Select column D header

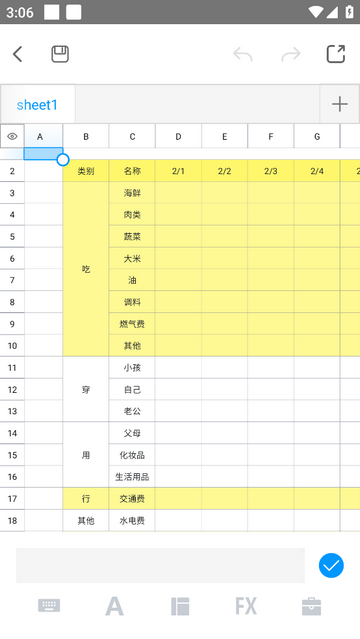178,137
